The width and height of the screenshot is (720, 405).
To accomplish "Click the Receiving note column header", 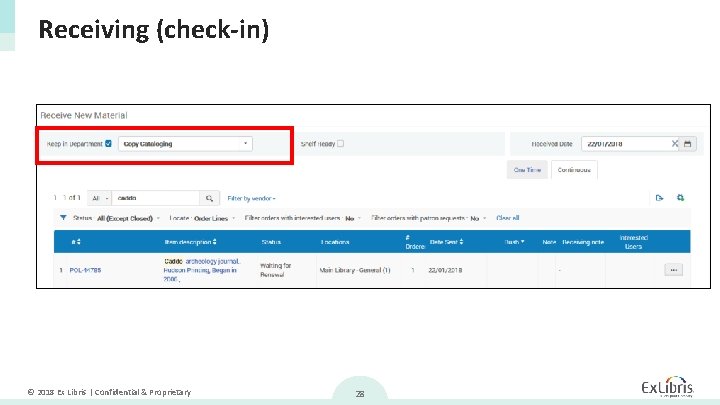I will pyautogui.click(x=583, y=242).
